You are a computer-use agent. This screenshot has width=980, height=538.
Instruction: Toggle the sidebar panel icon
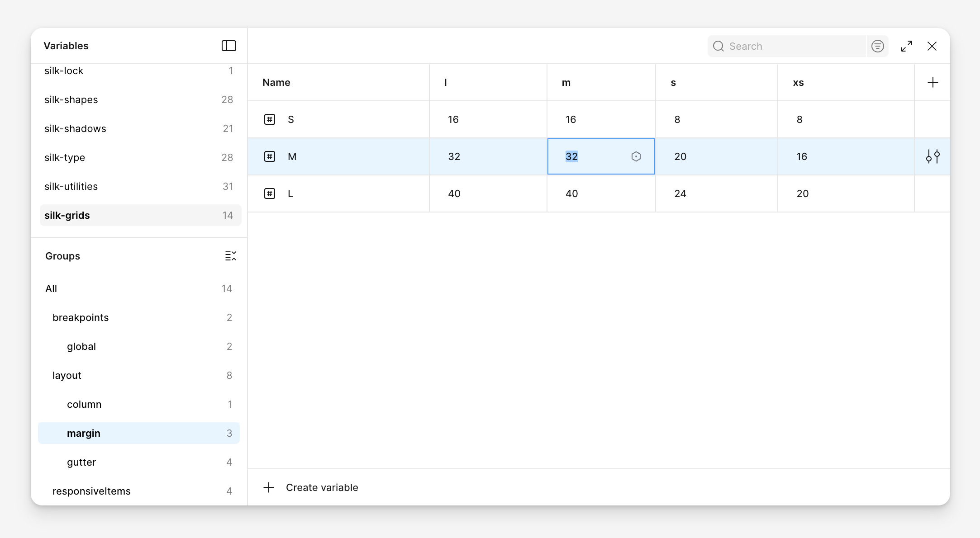(x=228, y=46)
